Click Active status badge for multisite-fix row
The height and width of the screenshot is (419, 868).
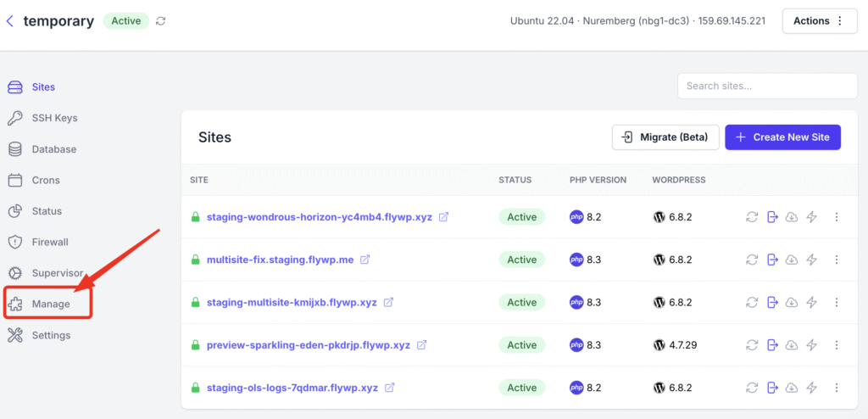[522, 260]
